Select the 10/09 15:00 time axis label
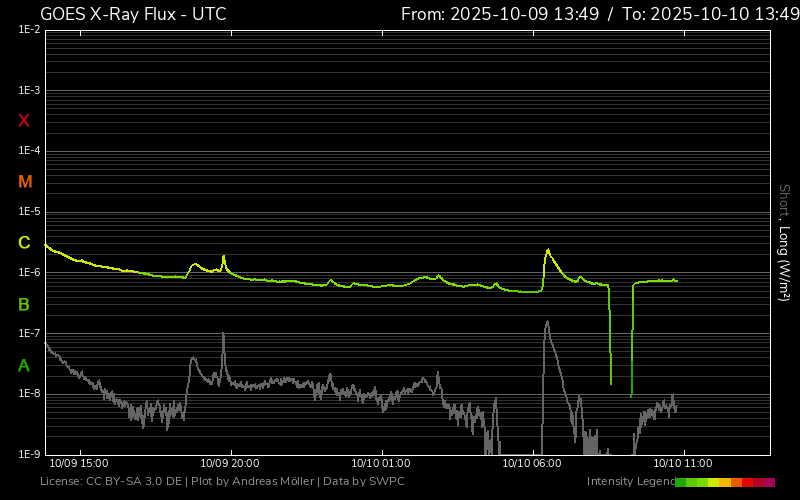The width and height of the screenshot is (800, 500). click(x=78, y=464)
